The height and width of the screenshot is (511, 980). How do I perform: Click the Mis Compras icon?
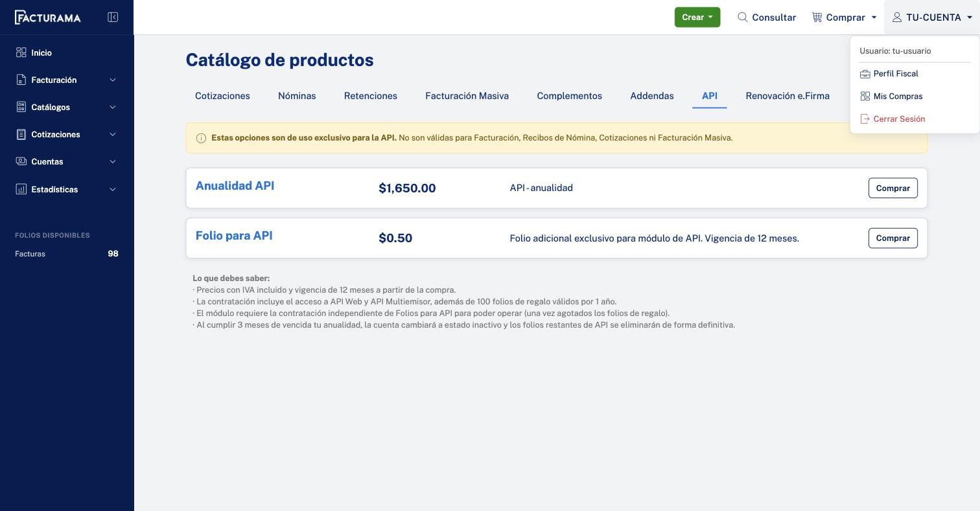coord(865,97)
